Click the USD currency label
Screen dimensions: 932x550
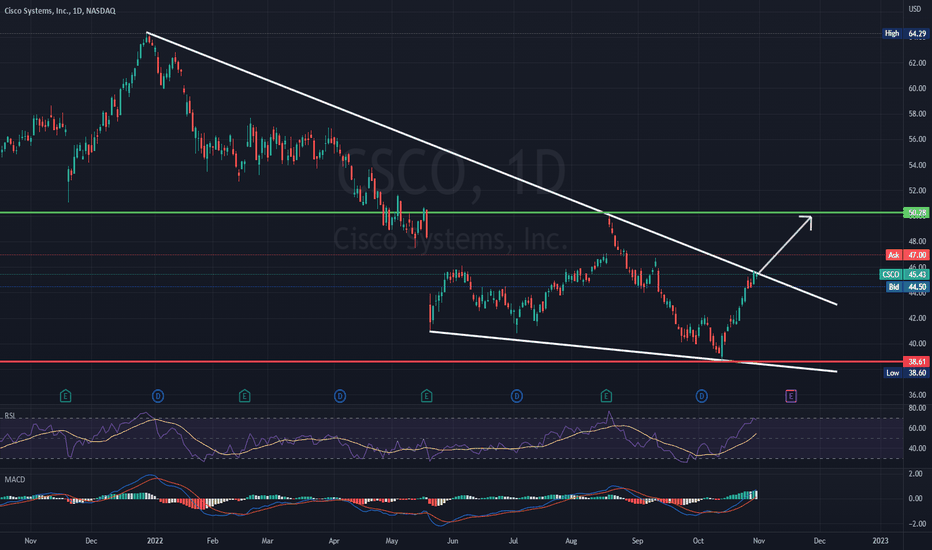[x=915, y=8]
